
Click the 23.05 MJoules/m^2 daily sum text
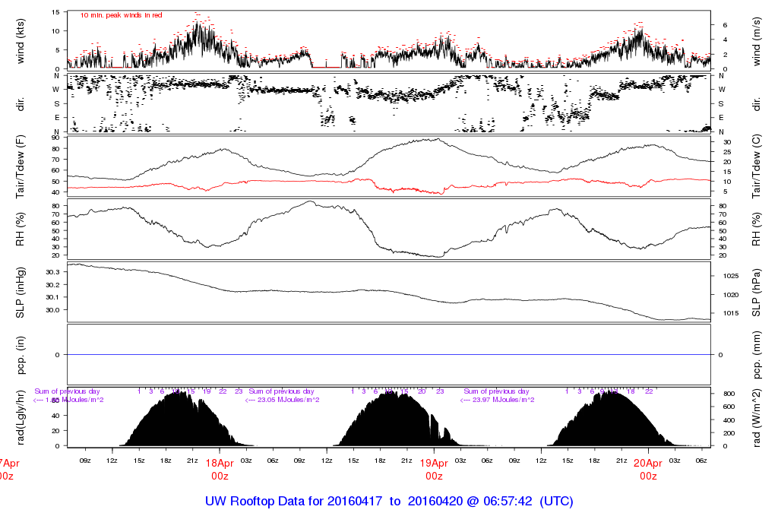click(x=283, y=400)
